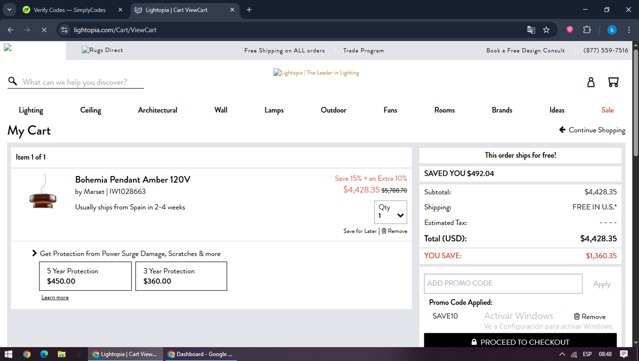Click the Lightopia logo in header
Viewport: 639px width, 361px height.
(x=316, y=73)
